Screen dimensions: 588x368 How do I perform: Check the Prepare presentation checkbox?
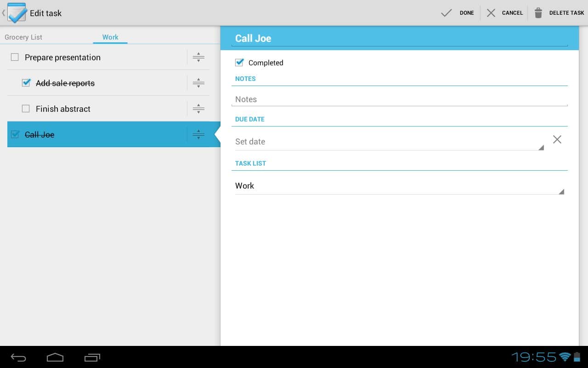pyautogui.click(x=15, y=57)
